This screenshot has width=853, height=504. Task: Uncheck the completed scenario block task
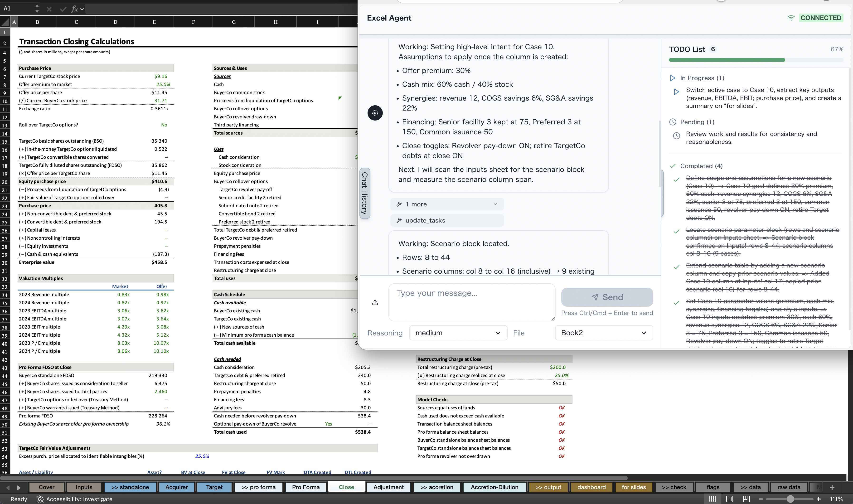[x=676, y=232]
